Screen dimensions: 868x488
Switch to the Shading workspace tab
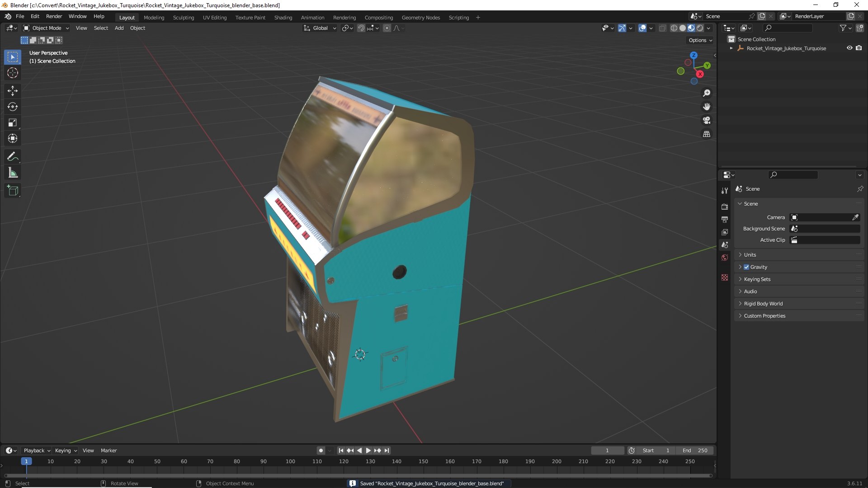coord(283,18)
